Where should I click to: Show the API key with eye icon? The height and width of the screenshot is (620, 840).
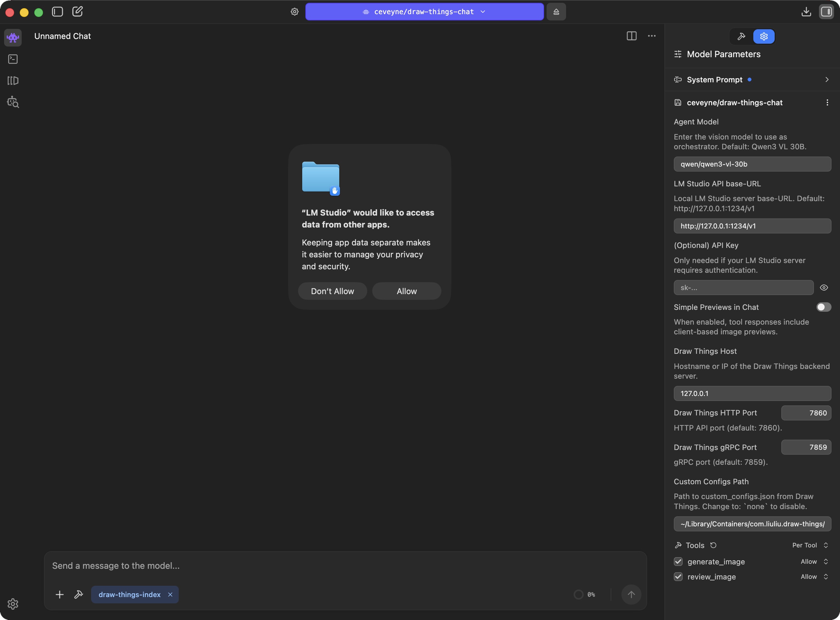824,288
